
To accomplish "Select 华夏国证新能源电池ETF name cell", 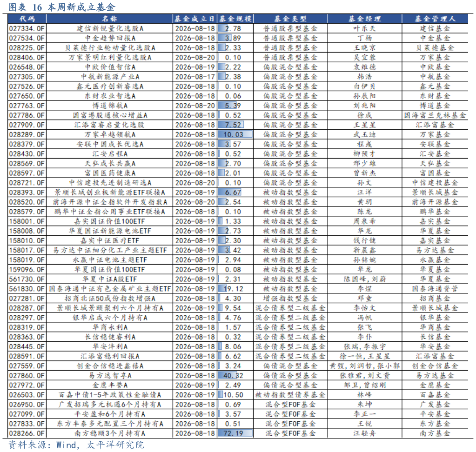I will [x=110, y=231].
